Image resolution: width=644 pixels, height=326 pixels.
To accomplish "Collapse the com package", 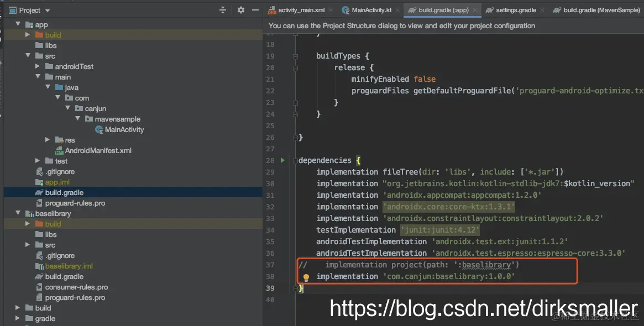I will (x=57, y=98).
